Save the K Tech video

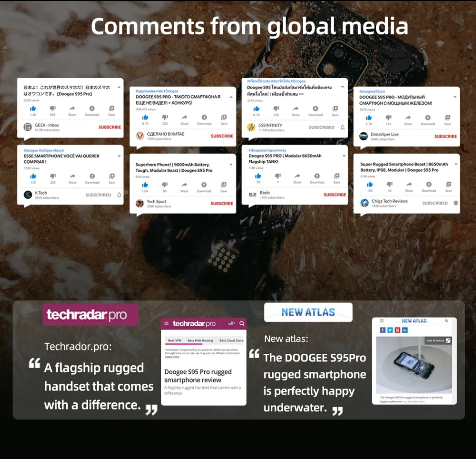tap(112, 176)
